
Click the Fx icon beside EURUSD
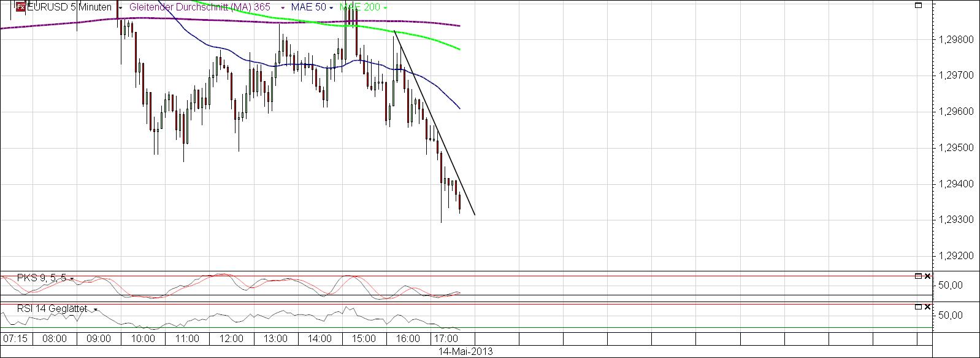coord(20,7)
